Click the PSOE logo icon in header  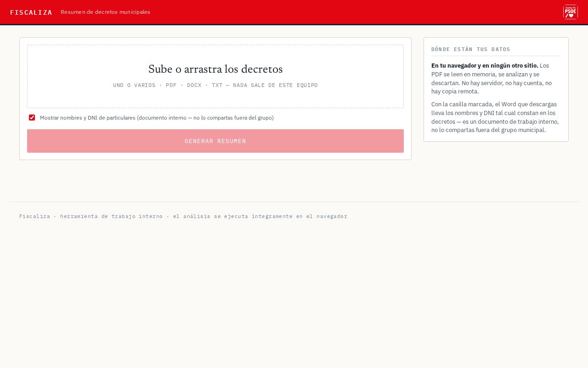point(571,12)
